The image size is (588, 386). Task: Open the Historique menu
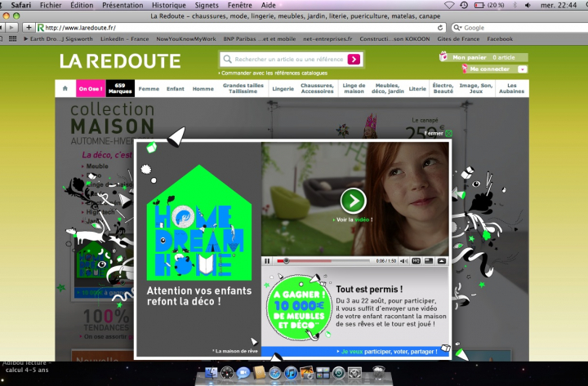(169, 5)
